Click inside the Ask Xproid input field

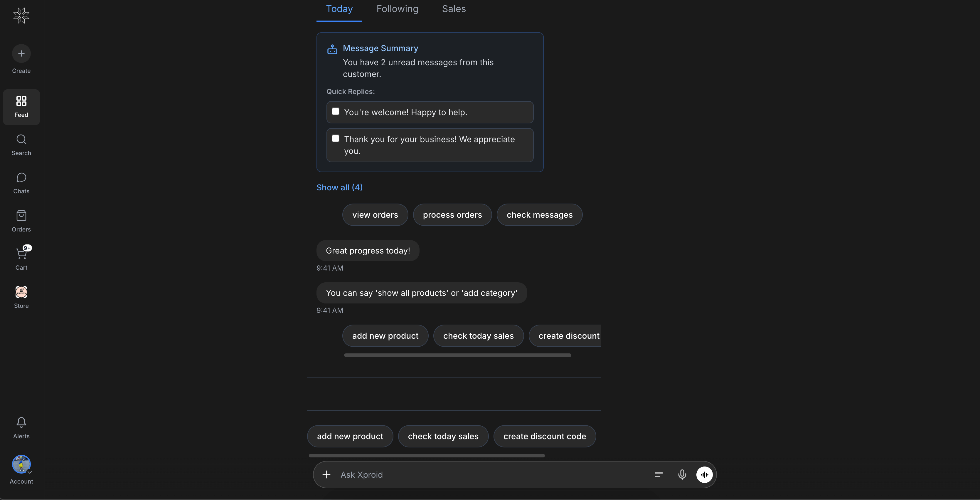[457, 474]
